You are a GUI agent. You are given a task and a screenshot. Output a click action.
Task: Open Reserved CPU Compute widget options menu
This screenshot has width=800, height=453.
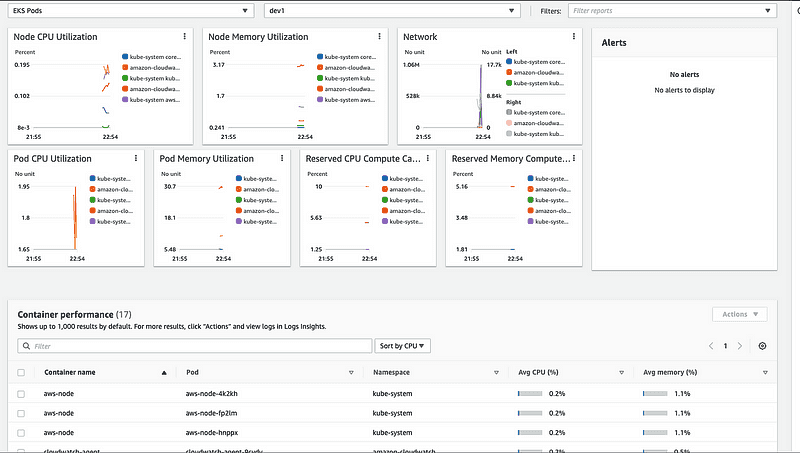pyautogui.click(x=428, y=158)
